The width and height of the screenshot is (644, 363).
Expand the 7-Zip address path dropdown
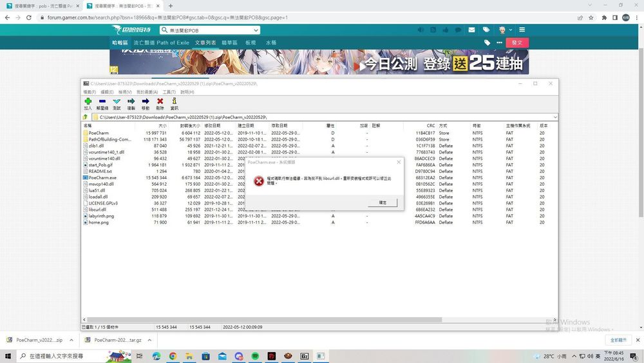[554, 117]
